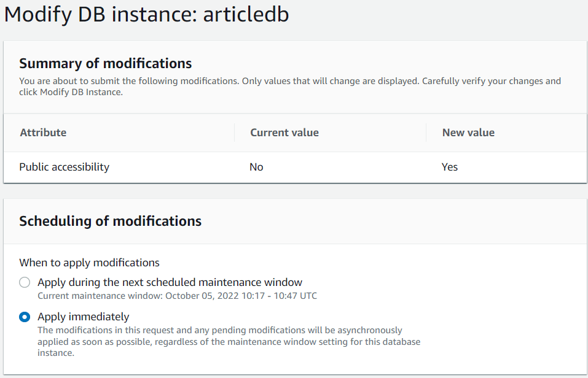Click the summary instructions paragraph text
Viewport: 588px width, 378px height.
[290, 87]
